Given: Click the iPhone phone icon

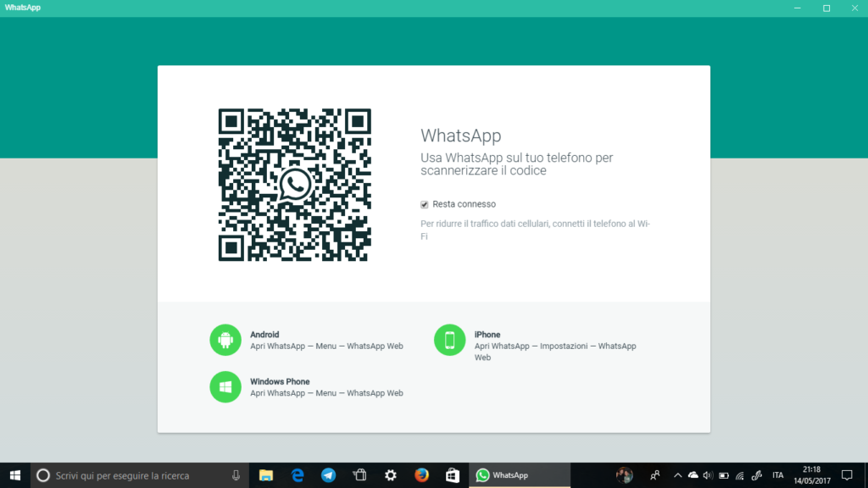Looking at the screenshot, I should pyautogui.click(x=449, y=340).
